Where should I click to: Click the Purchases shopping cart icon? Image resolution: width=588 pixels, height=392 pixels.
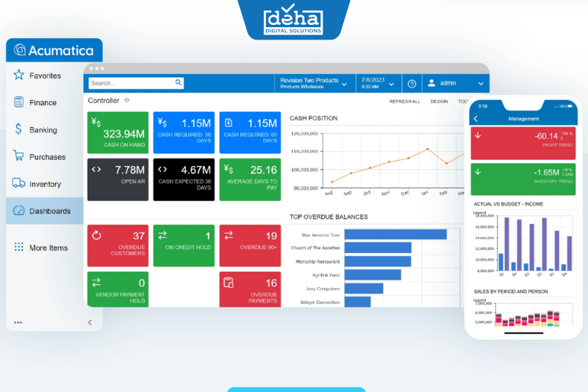[x=18, y=156]
